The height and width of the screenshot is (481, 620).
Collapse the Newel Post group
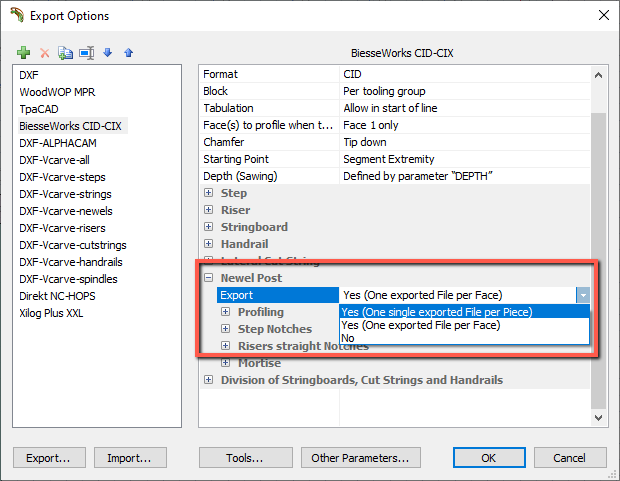pyautogui.click(x=208, y=278)
